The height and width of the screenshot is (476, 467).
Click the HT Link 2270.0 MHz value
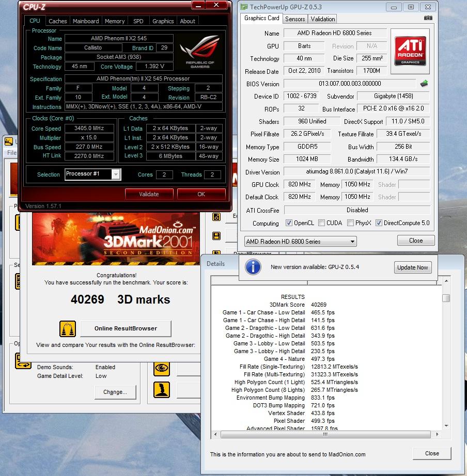(89, 156)
